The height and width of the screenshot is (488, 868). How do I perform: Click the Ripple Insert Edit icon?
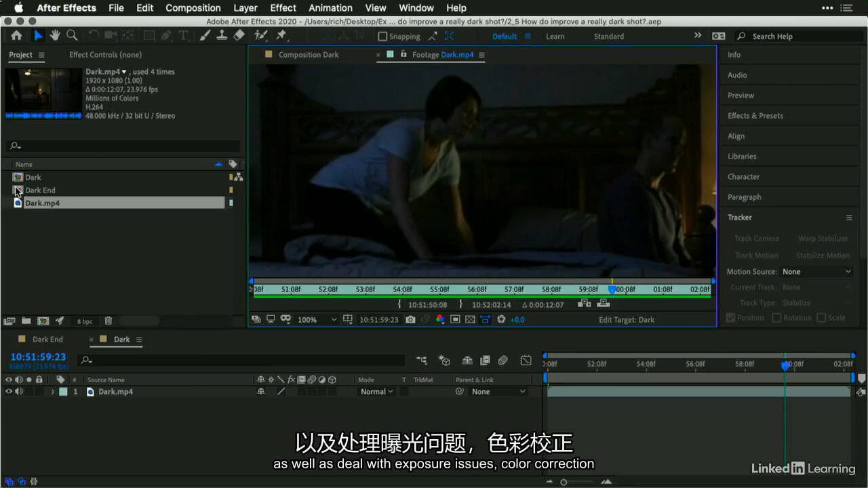(x=584, y=304)
